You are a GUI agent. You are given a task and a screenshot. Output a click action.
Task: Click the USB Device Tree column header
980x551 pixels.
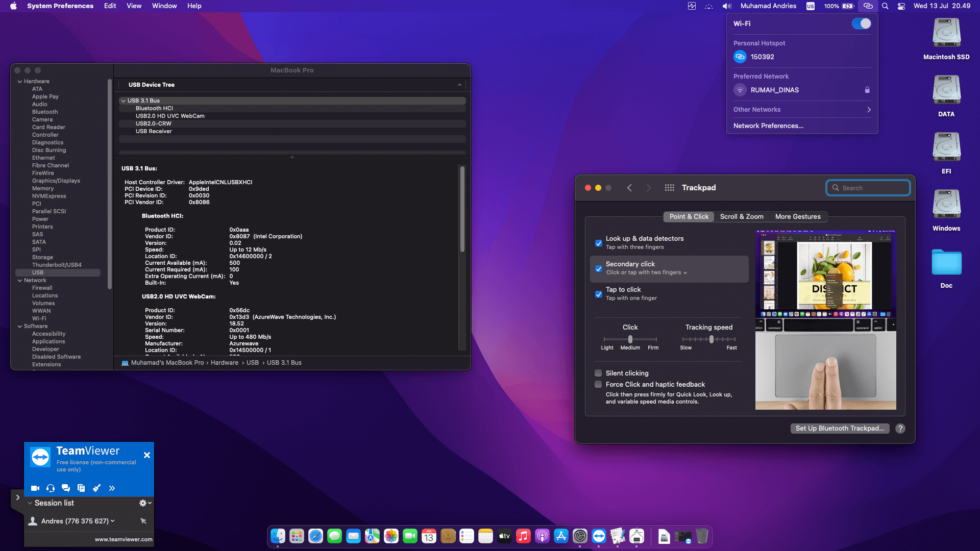(292, 85)
